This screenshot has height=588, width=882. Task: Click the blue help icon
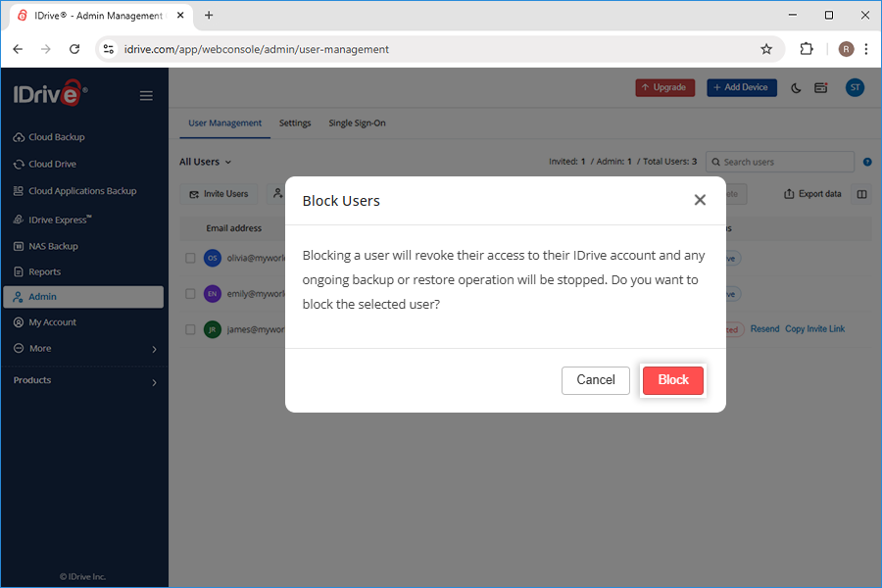pos(867,162)
